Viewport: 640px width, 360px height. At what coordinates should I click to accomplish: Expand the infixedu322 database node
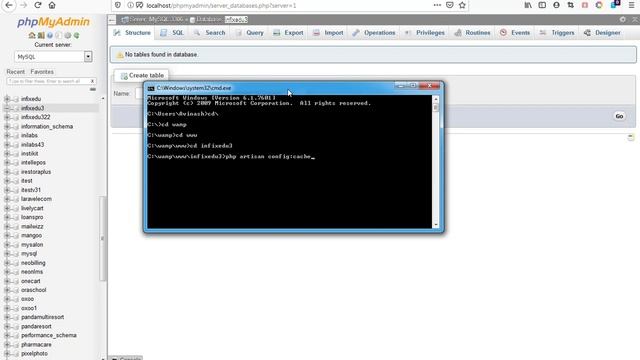click(7, 117)
